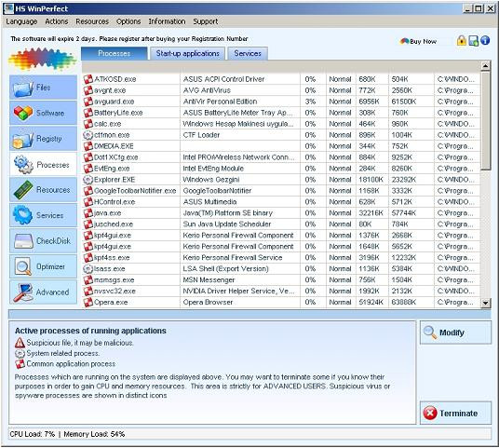
Task: Select the jusched.exe process name
Action: coord(114,224)
